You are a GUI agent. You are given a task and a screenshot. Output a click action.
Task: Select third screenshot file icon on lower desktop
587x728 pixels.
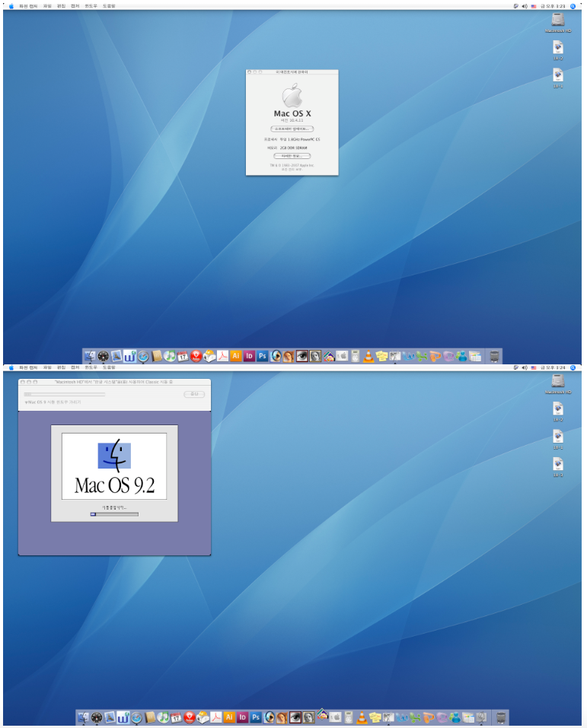557,465
